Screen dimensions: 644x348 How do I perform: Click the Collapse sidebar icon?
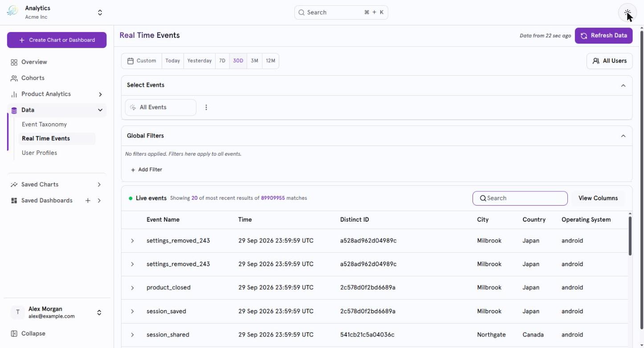click(x=14, y=334)
